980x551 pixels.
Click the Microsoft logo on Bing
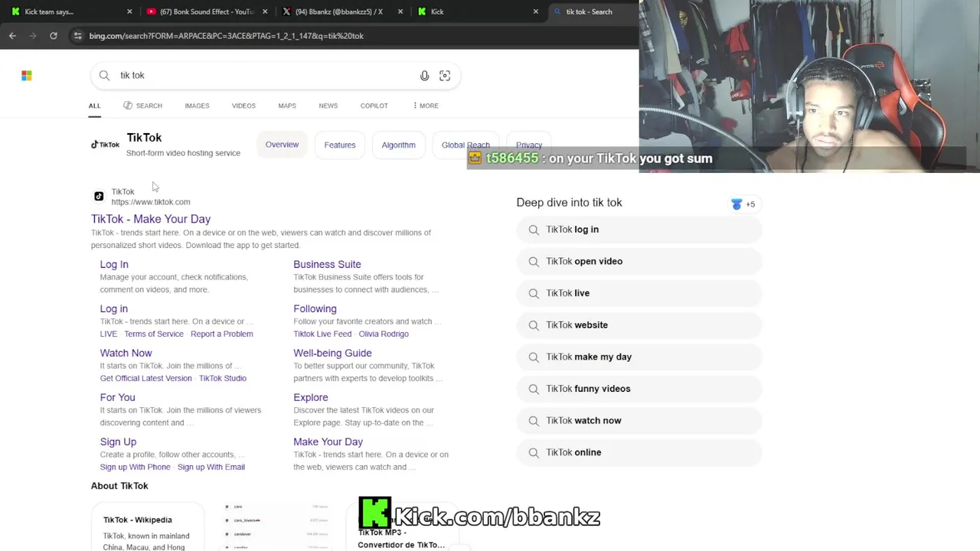[27, 75]
